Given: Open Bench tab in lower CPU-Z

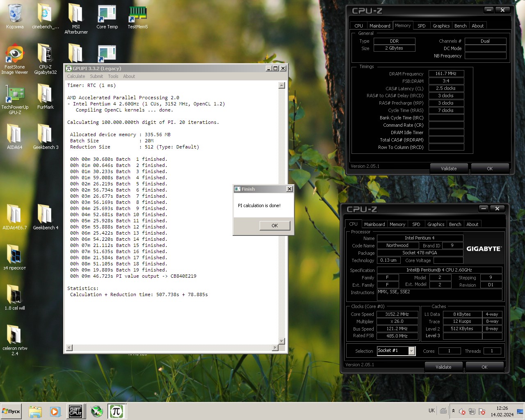Looking at the screenshot, I should pos(455,224).
